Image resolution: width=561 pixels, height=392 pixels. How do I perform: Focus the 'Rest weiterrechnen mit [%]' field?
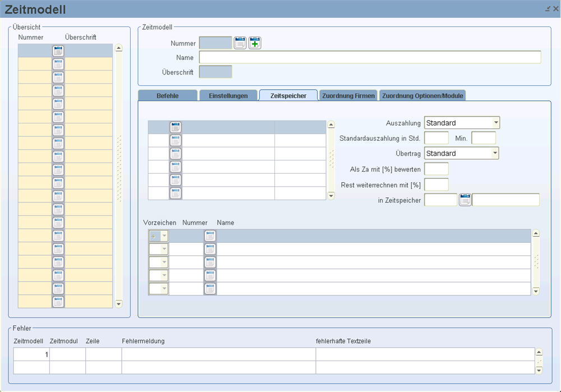tap(436, 185)
